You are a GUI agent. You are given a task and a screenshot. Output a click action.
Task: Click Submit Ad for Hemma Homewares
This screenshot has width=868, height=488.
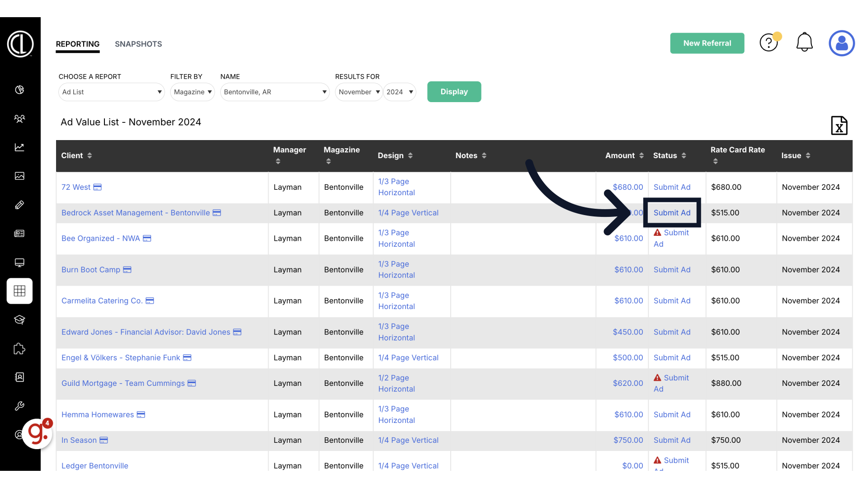(672, 415)
